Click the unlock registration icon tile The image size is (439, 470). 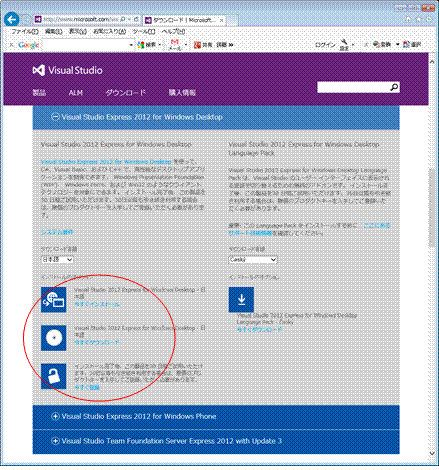click(54, 376)
